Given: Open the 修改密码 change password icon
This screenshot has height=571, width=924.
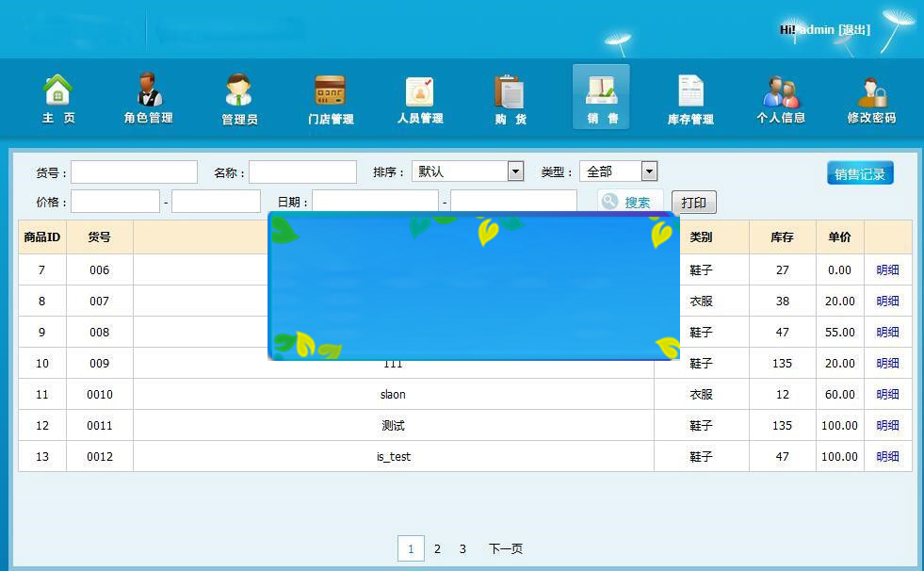Looking at the screenshot, I should click(x=871, y=97).
